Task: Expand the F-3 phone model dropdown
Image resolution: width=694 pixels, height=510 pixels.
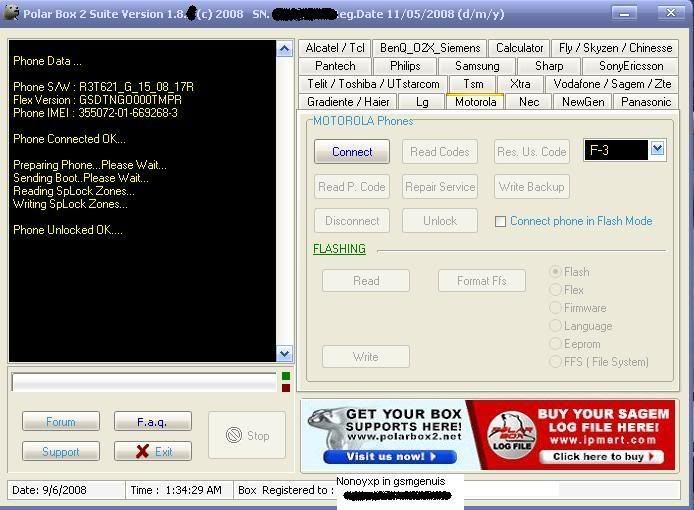Action: coord(657,150)
